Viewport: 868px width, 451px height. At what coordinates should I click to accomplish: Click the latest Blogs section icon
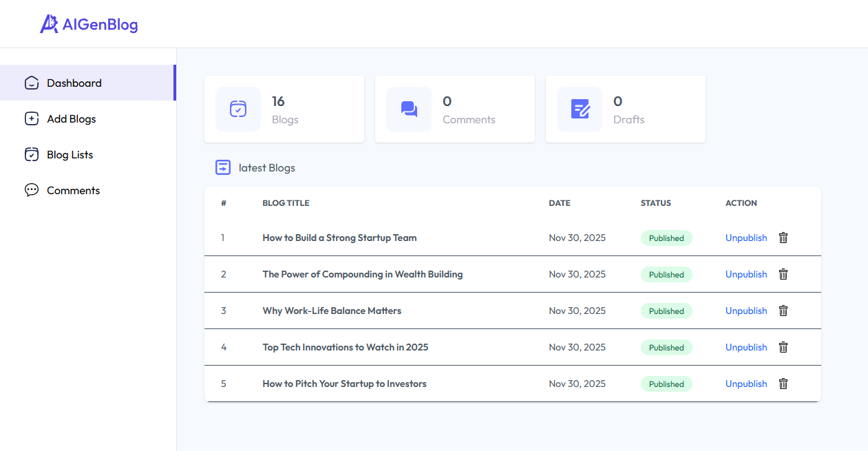pyautogui.click(x=223, y=167)
